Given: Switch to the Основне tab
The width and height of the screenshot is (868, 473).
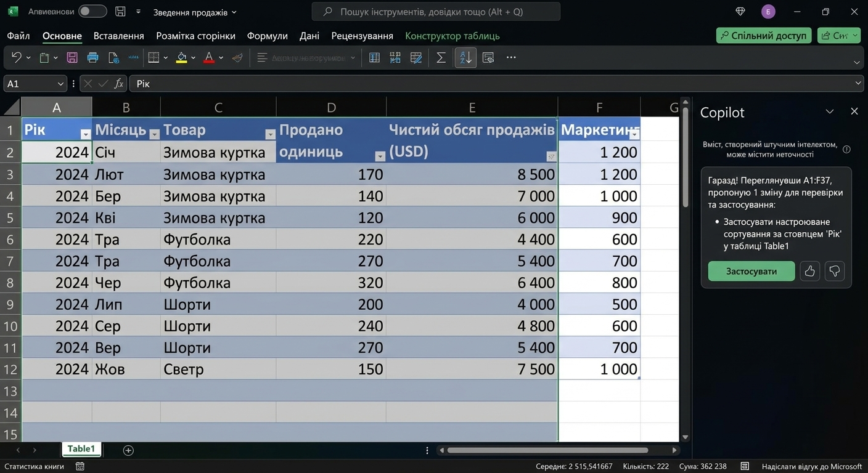Looking at the screenshot, I should pyautogui.click(x=62, y=36).
